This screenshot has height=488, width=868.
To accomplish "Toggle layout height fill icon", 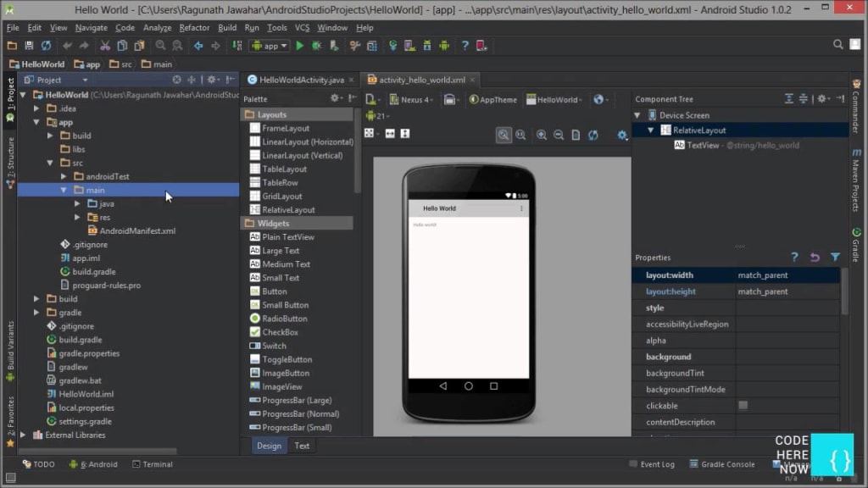I will (x=405, y=133).
